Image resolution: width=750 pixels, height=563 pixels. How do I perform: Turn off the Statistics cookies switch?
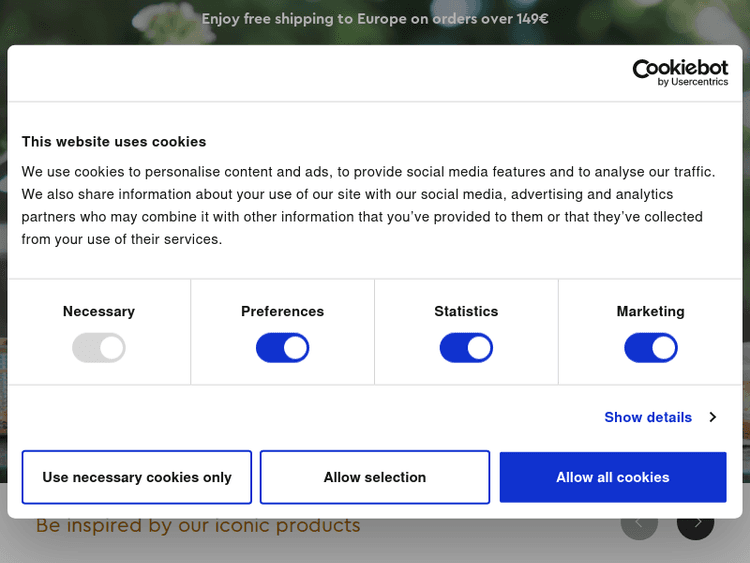[x=466, y=348]
